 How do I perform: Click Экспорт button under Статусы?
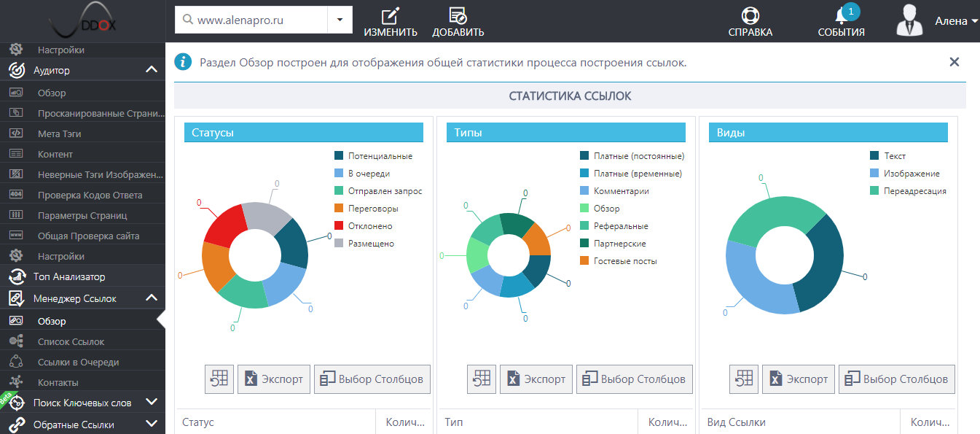click(274, 379)
